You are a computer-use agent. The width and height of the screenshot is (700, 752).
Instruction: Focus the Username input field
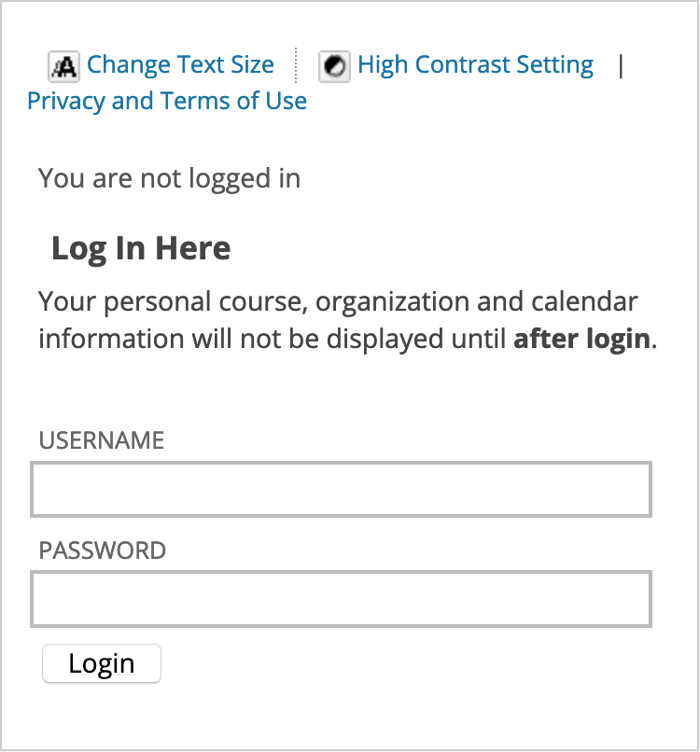click(x=341, y=489)
